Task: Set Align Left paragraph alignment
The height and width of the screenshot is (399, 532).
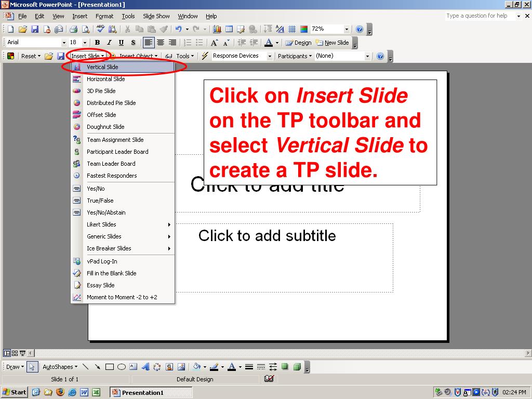Action: (x=148, y=43)
